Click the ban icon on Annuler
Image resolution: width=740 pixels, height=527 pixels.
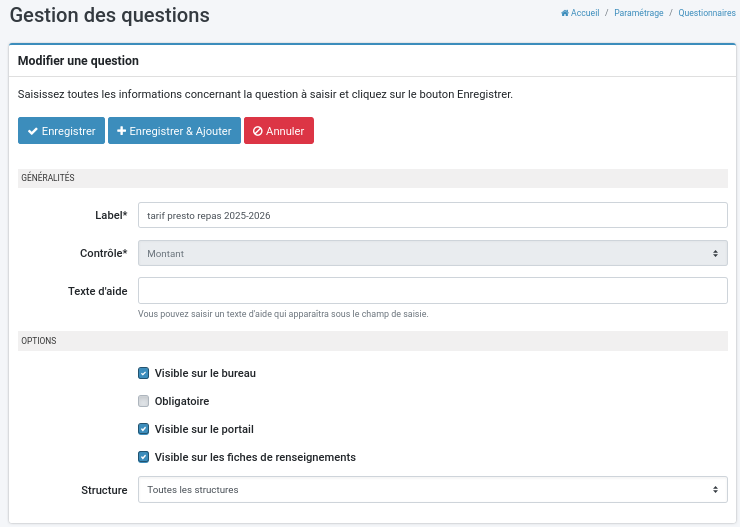[x=258, y=131]
